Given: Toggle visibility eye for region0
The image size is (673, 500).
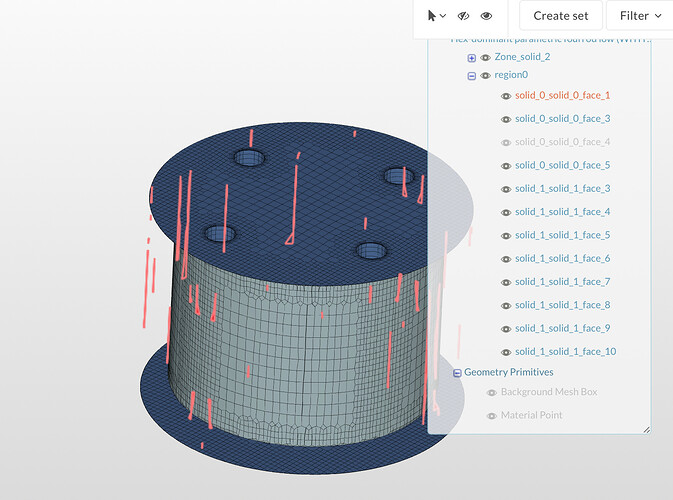Looking at the screenshot, I should 485,76.
